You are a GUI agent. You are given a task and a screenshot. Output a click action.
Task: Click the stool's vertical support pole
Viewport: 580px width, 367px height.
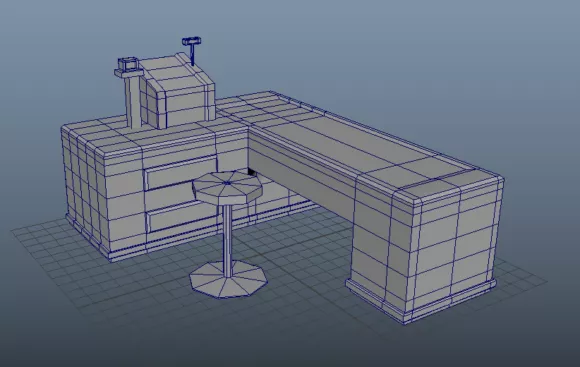click(x=229, y=240)
